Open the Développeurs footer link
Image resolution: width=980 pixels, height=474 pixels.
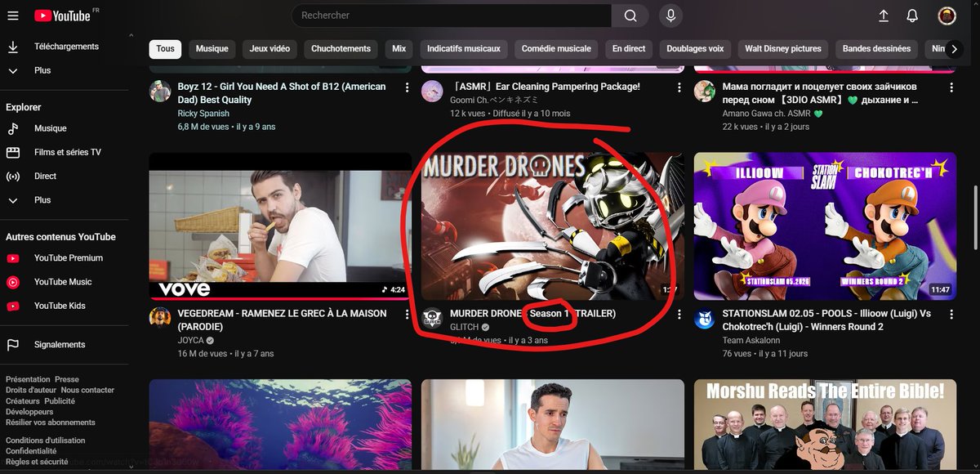pyautogui.click(x=30, y=412)
